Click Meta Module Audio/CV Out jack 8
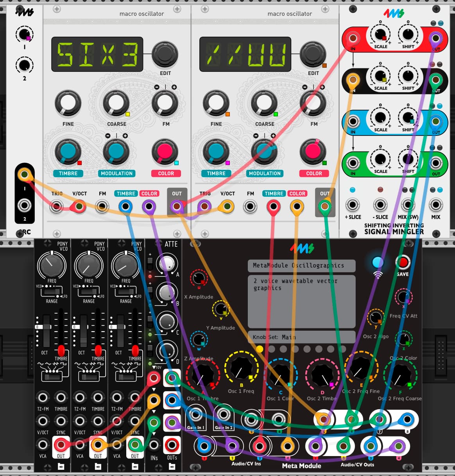 pyautogui.click(x=407, y=420)
